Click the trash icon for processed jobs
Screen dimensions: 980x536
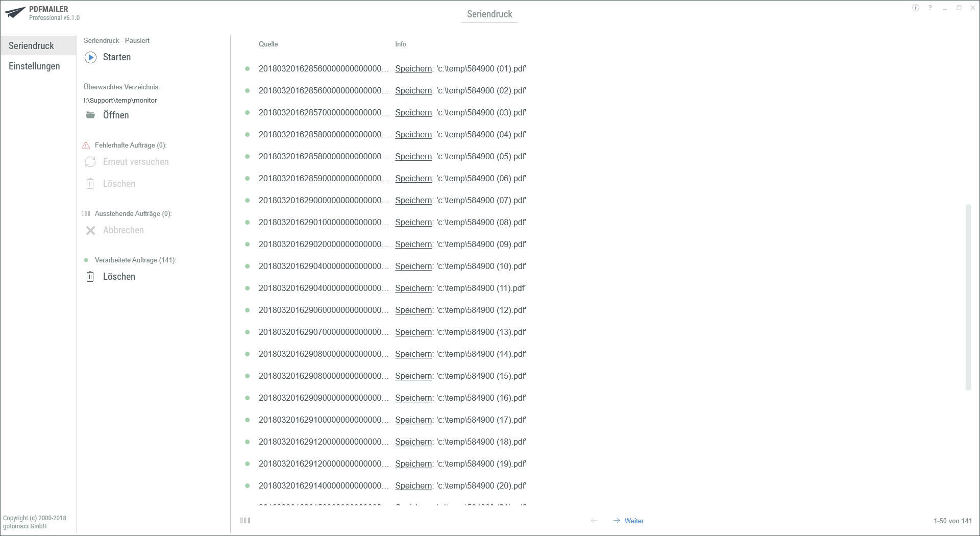click(x=90, y=277)
